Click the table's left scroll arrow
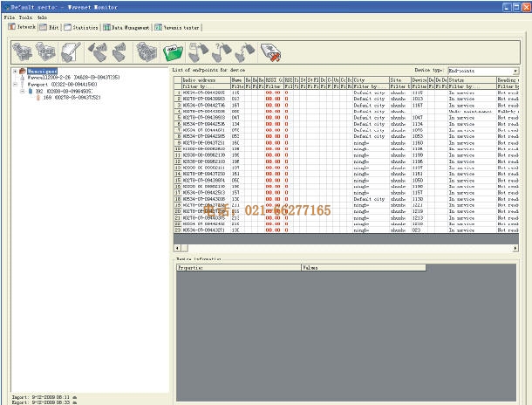The height and width of the screenshot is (405, 532). tap(177, 248)
